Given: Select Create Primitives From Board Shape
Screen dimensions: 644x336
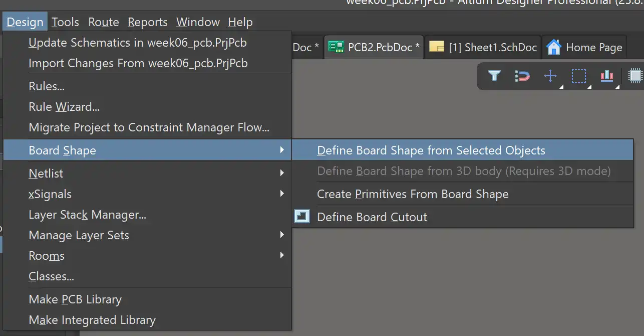Looking at the screenshot, I should [x=413, y=194].
